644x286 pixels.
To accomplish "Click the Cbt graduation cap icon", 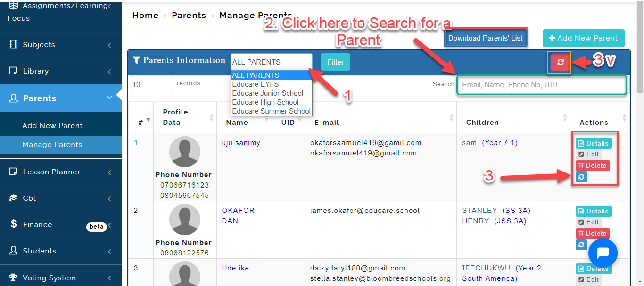I will [x=14, y=198].
